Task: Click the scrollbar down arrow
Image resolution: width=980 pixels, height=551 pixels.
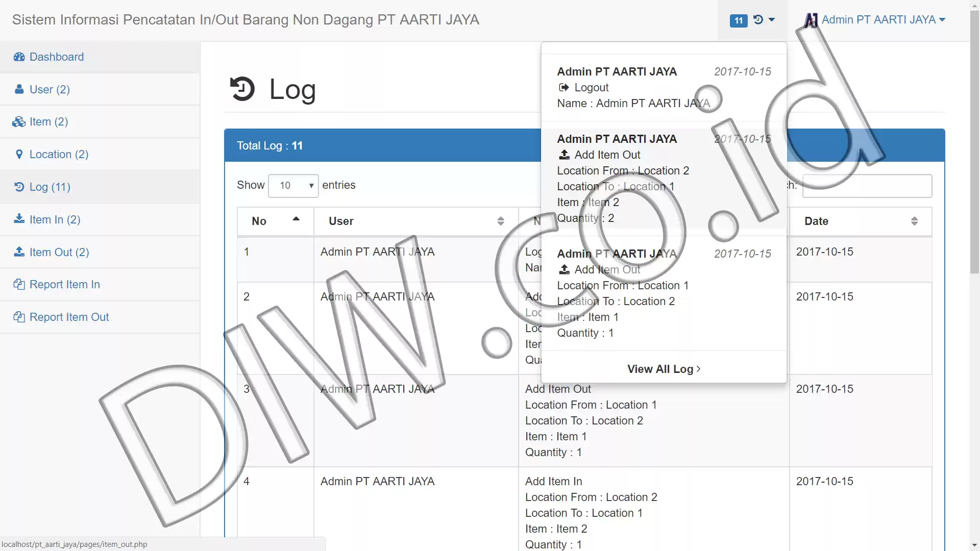Action: coord(974,545)
